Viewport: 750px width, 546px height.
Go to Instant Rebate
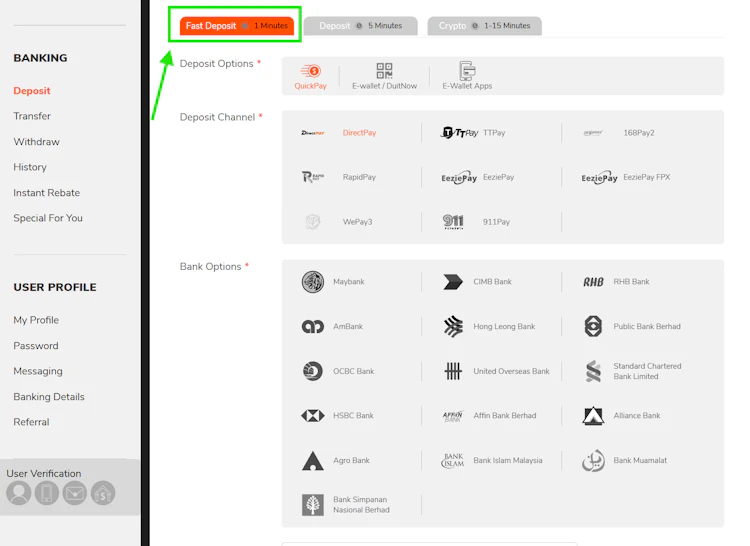46,193
